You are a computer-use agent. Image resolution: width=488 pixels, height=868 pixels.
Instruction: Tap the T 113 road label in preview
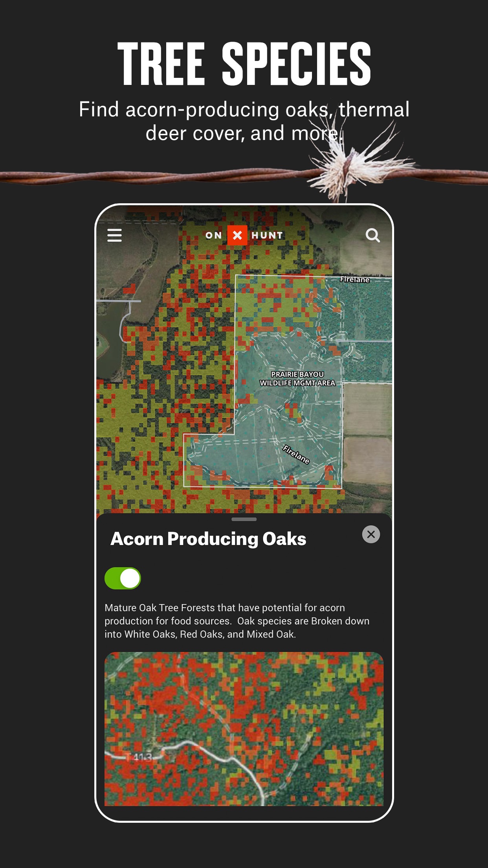point(138,757)
